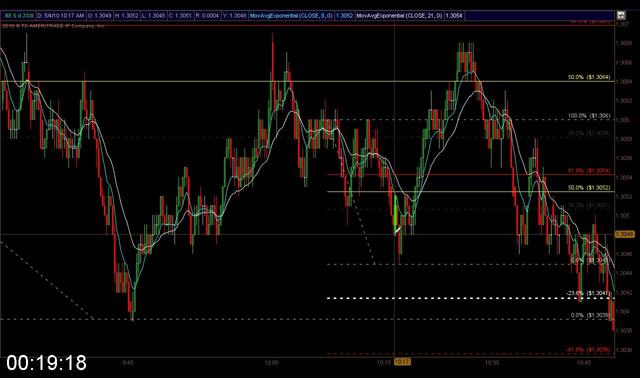Select the MovAvgExponential (CLOSE, 8, 0) study label

pyautogui.click(x=291, y=16)
